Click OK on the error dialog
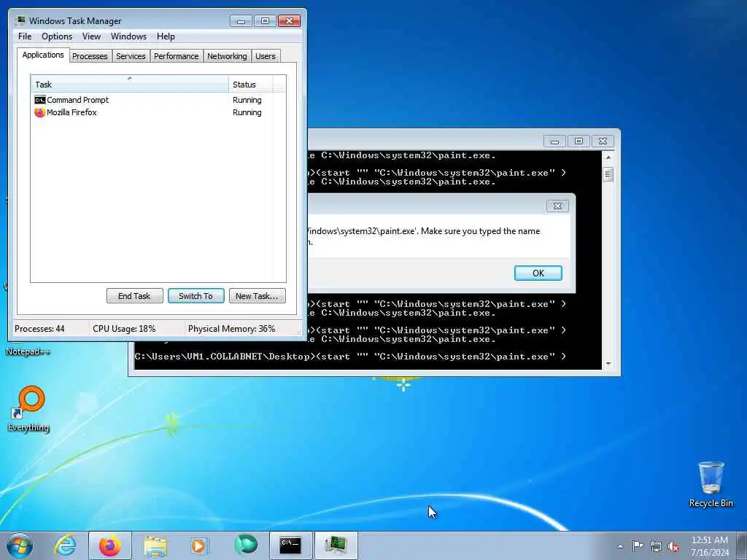The image size is (747, 560). click(538, 273)
